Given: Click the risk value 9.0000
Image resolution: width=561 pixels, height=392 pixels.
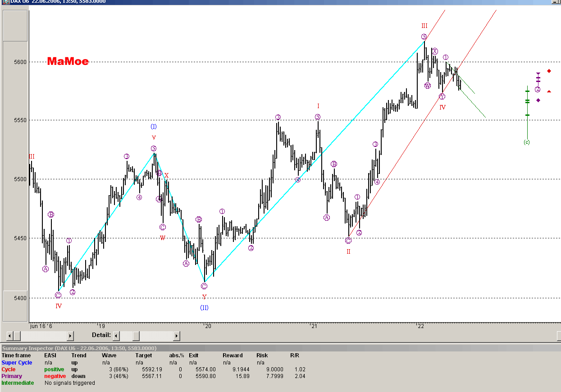Looking at the screenshot, I should (274, 369).
